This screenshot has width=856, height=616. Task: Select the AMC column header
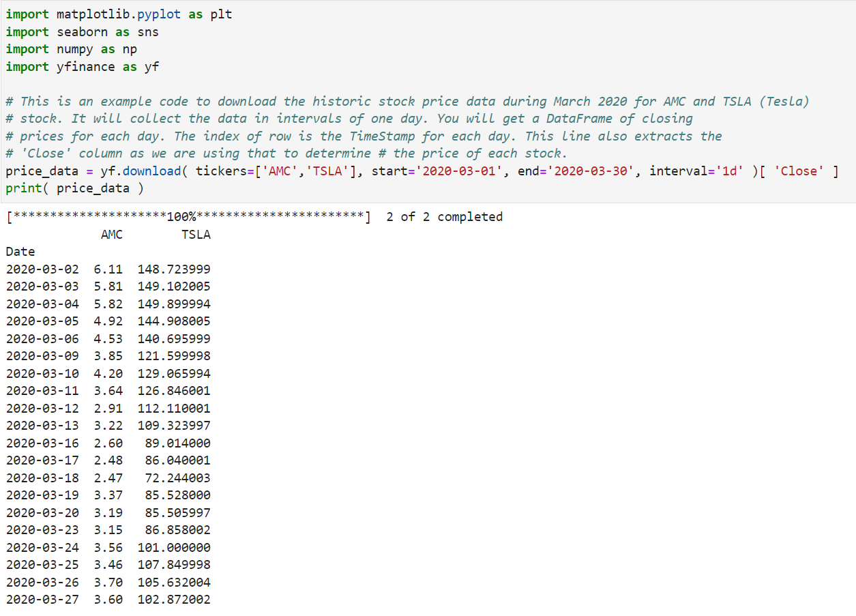tap(111, 234)
